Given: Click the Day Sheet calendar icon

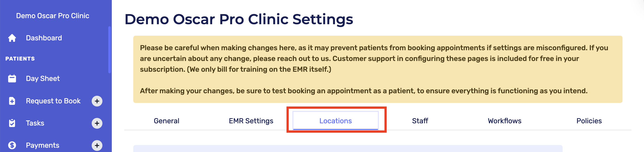Looking at the screenshot, I should pyautogui.click(x=12, y=78).
